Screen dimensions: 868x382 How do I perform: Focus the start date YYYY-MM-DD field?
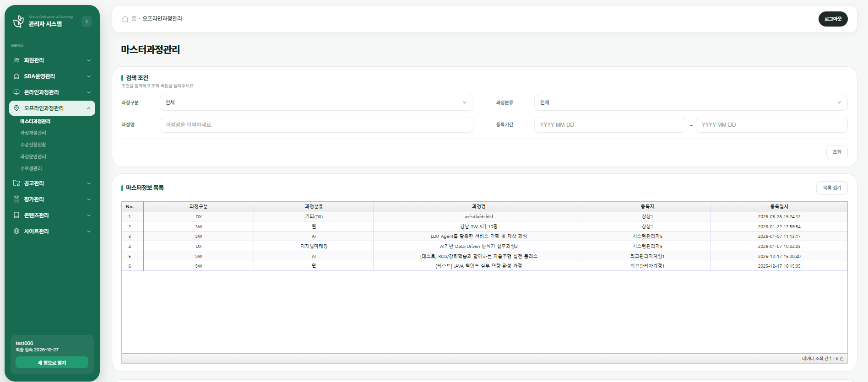click(x=610, y=125)
